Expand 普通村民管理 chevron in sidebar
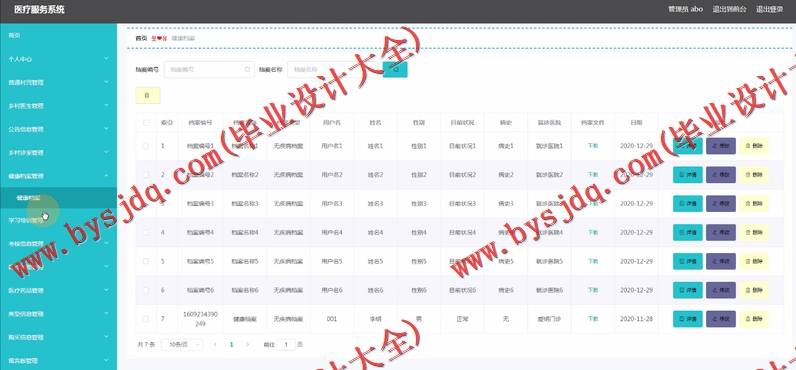This screenshot has width=796, height=370. pos(106,82)
